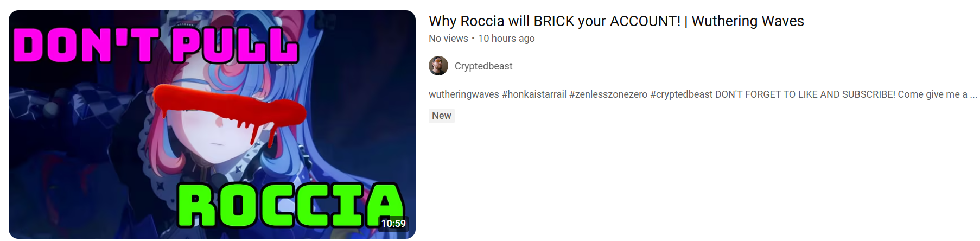Click 'wutheringwaves' at start of description
The width and height of the screenshot is (980, 241).
click(464, 94)
